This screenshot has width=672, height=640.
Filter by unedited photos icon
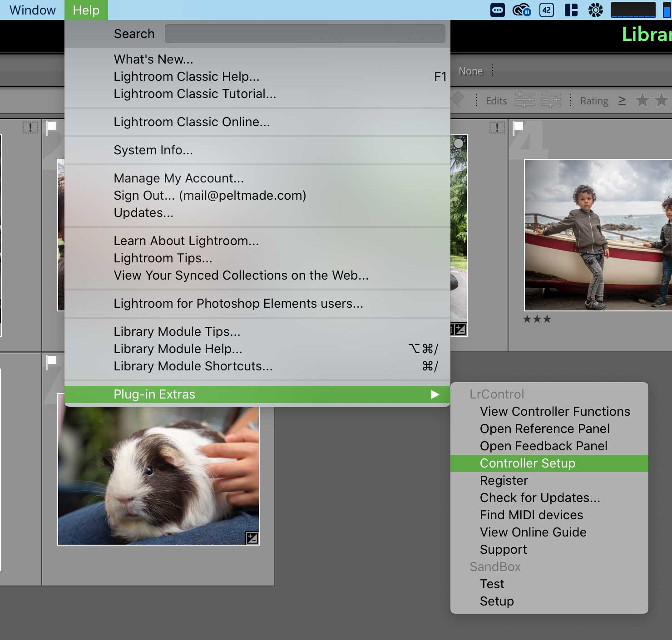click(551, 100)
